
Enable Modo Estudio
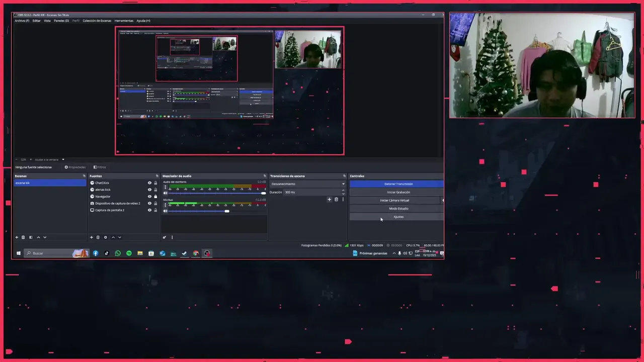[396, 209]
